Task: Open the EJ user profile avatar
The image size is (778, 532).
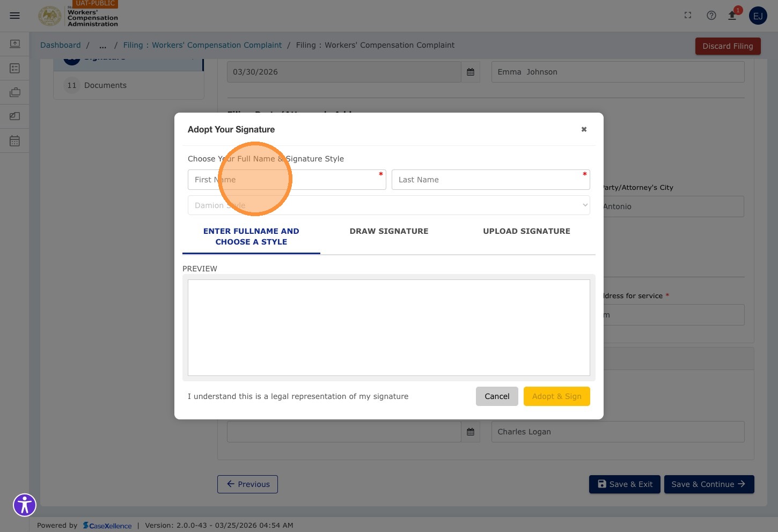Action: (x=758, y=16)
